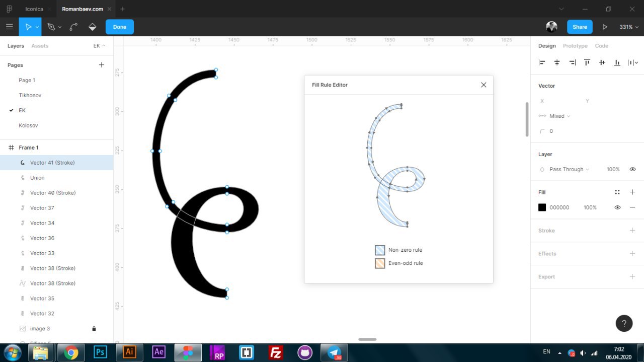The height and width of the screenshot is (362, 644).
Task: Open the Figma home icon
Action: pos(9,9)
